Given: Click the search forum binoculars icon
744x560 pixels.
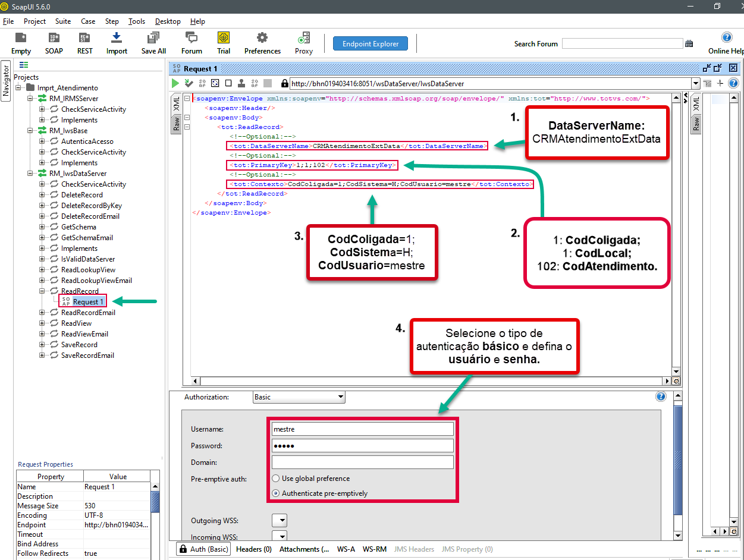Looking at the screenshot, I should [x=689, y=43].
